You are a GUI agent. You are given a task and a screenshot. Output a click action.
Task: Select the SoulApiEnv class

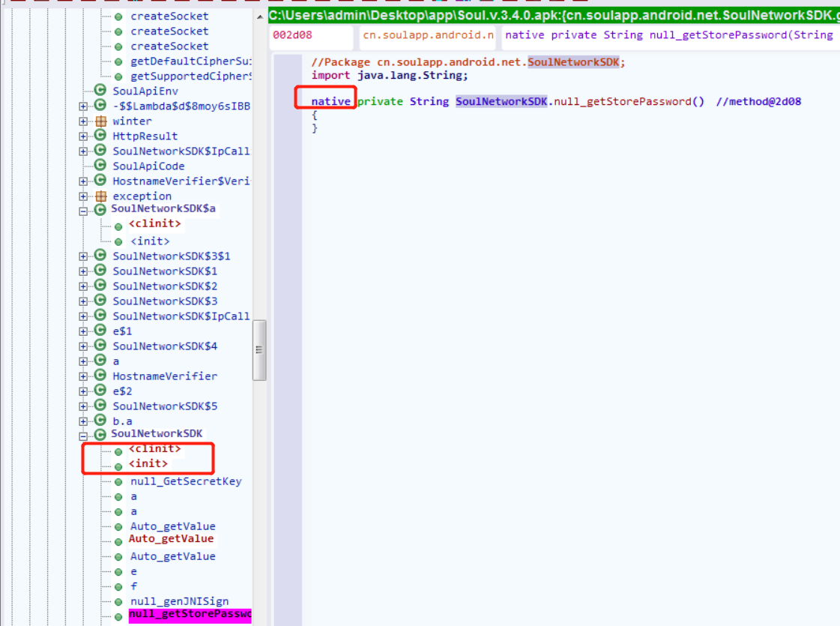click(x=145, y=91)
